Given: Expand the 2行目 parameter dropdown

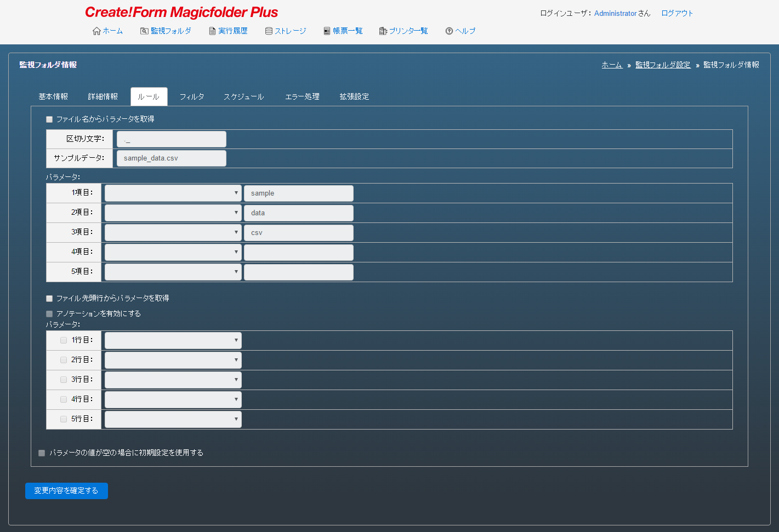Looking at the screenshot, I should [173, 361].
